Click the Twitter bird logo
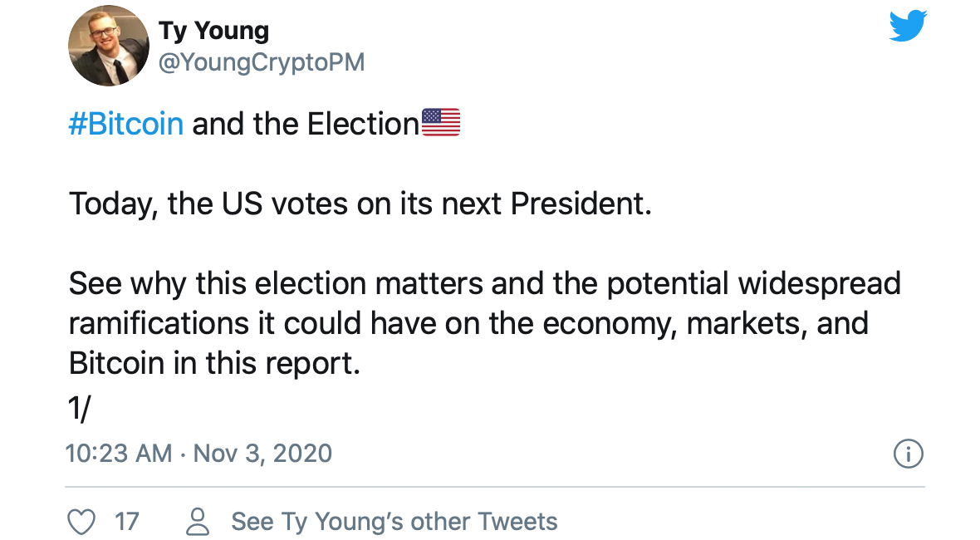This screenshot has height=540, width=980. pyautogui.click(x=907, y=27)
